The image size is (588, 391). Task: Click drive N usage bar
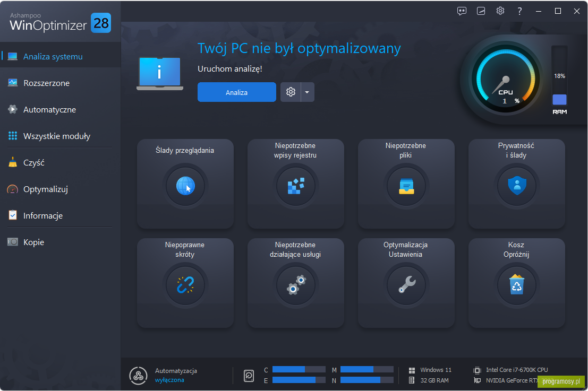[367, 380]
